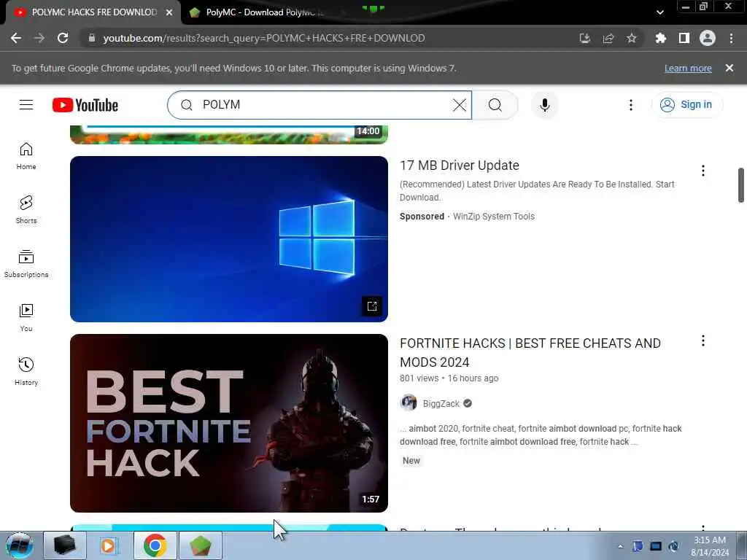
Task: Reload the YouTube results page
Action: (63, 38)
